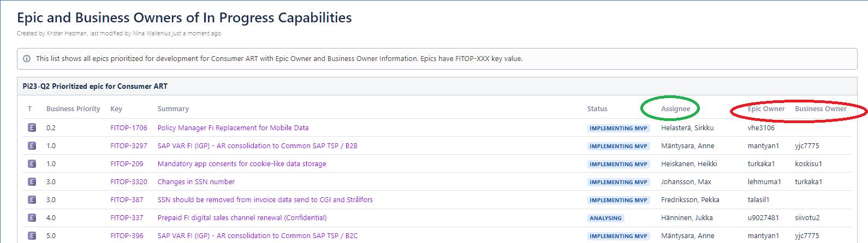Image resolution: width=868 pixels, height=243 pixels.
Task: Click the ANALYSING status badge for FITOP-337
Action: (x=605, y=218)
